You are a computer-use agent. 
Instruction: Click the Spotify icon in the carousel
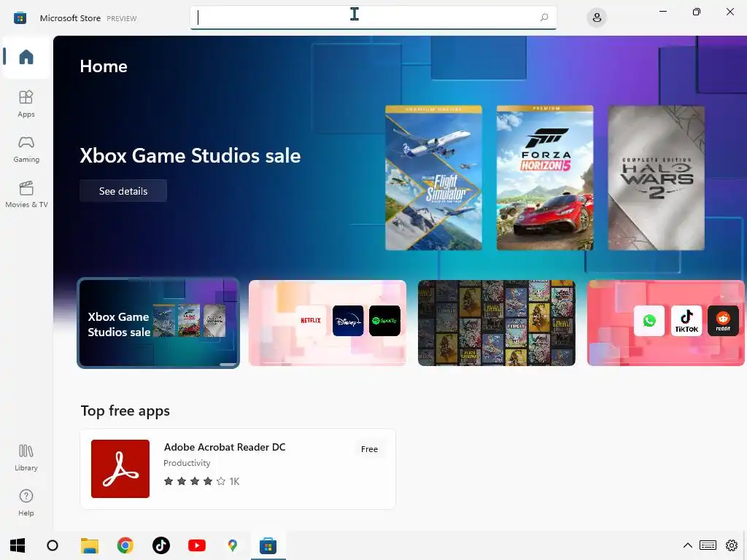click(x=384, y=321)
